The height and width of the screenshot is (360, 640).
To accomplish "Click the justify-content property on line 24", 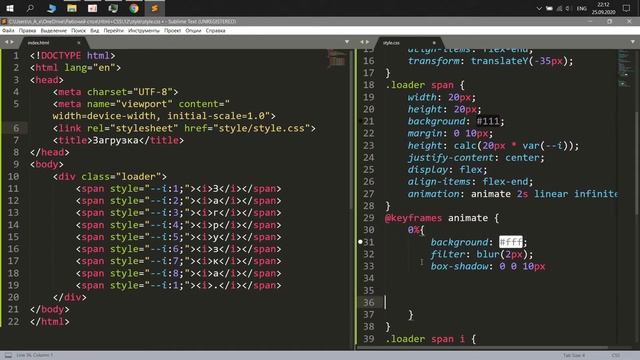I will point(450,158).
